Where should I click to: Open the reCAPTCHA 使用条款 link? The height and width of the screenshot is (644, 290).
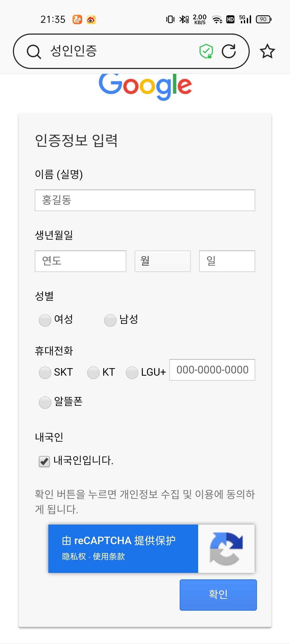109,557
